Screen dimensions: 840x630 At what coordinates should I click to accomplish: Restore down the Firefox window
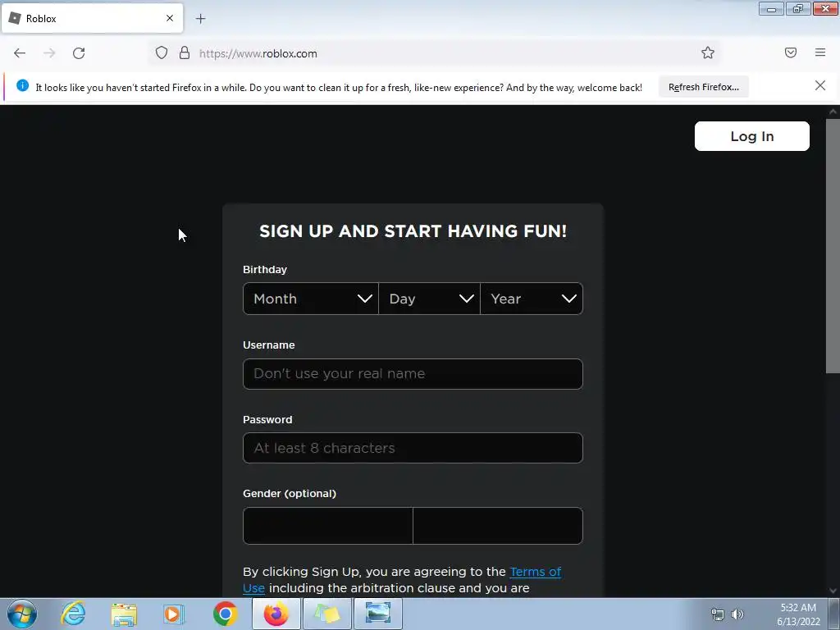(x=798, y=8)
